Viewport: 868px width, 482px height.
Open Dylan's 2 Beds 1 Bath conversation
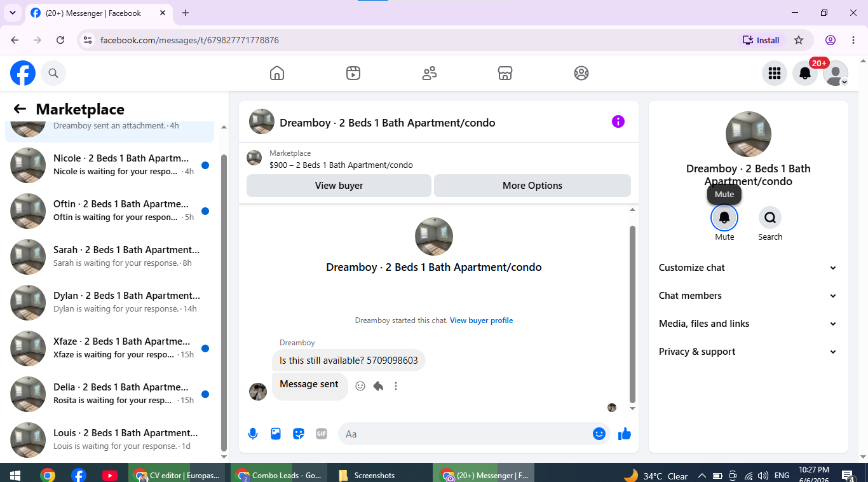110,303
